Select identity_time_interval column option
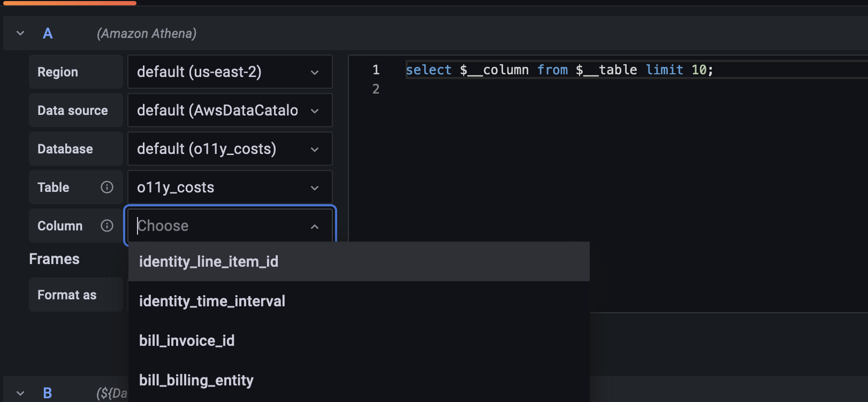The height and width of the screenshot is (402, 868). pos(212,301)
